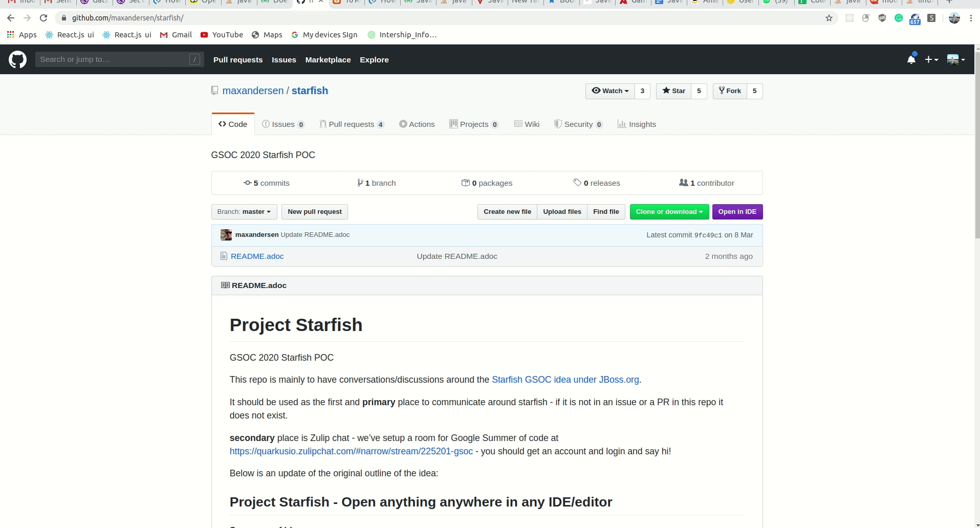Screen dimensions: 980x528
Task: View the 0 releases link
Action: pyautogui.click(x=597, y=183)
